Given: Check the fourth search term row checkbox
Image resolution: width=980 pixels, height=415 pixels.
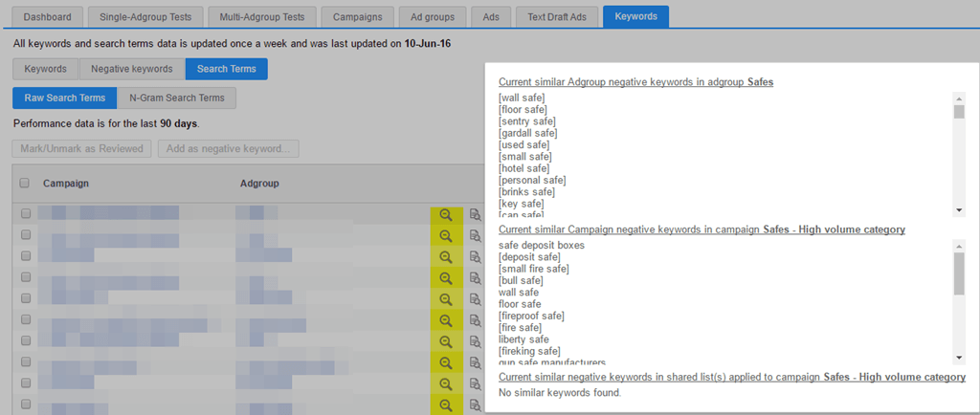Looking at the screenshot, I should (x=26, y=277).
